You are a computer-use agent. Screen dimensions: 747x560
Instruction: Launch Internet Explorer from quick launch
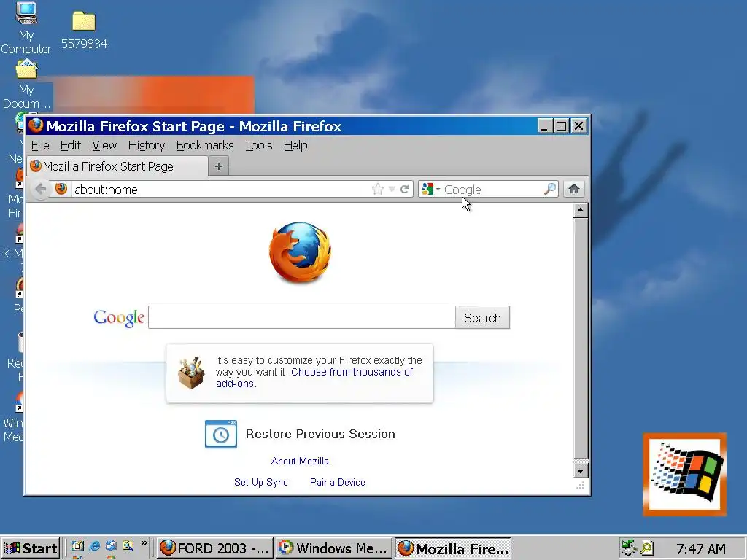94,546
